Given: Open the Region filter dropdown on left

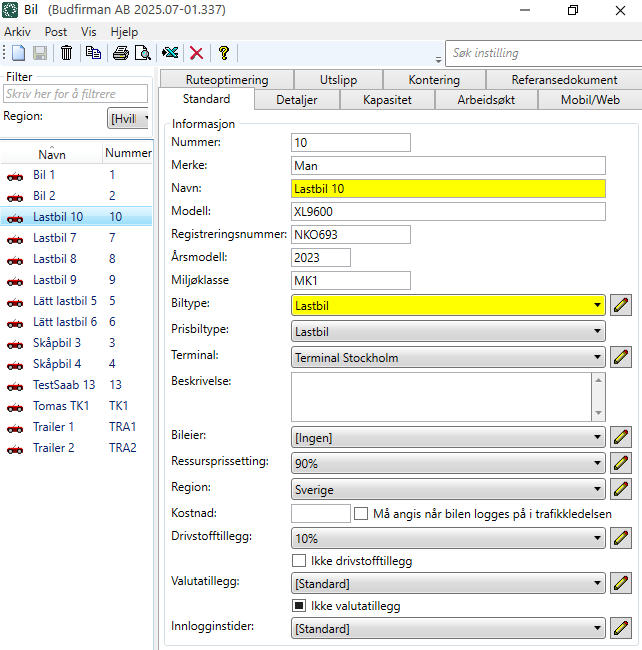Looking at the screenshot, I should pos(128,119).
